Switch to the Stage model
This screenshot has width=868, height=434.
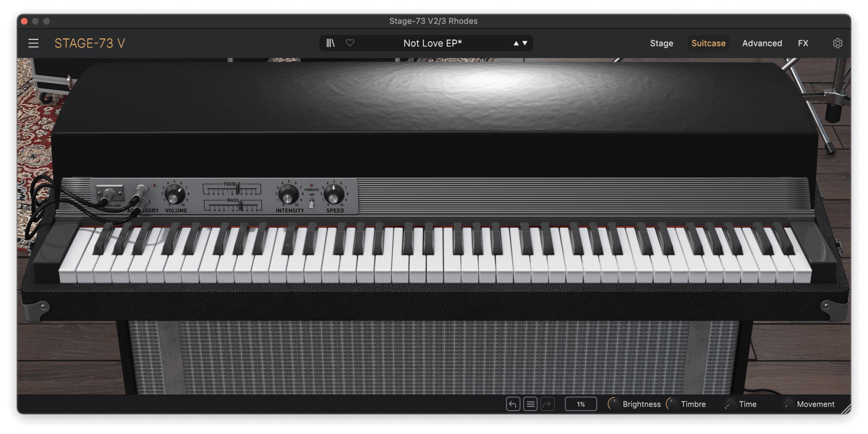661,43
